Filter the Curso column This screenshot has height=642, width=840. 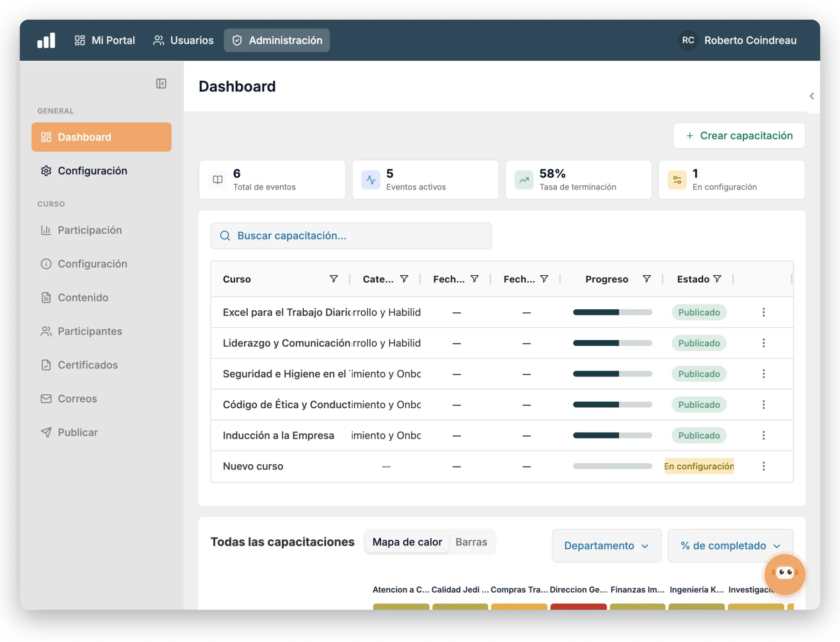pyautogui.click(x=334, y=279)
